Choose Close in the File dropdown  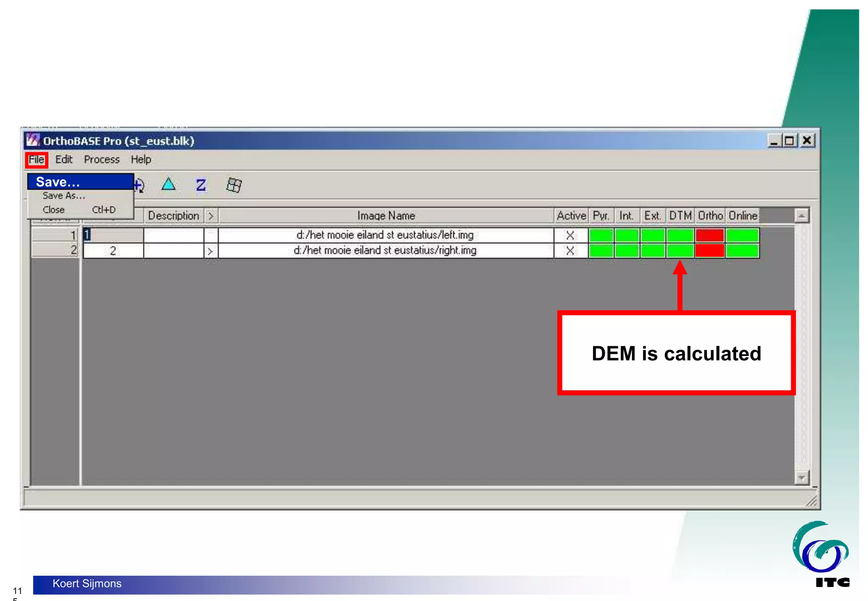coord(81,209)
